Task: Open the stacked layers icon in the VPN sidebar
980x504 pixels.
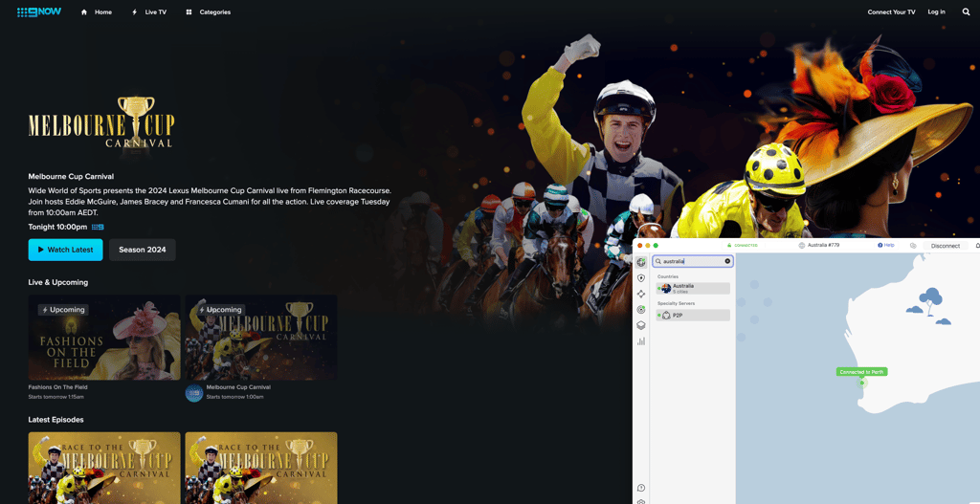Action: click(640, 325)
